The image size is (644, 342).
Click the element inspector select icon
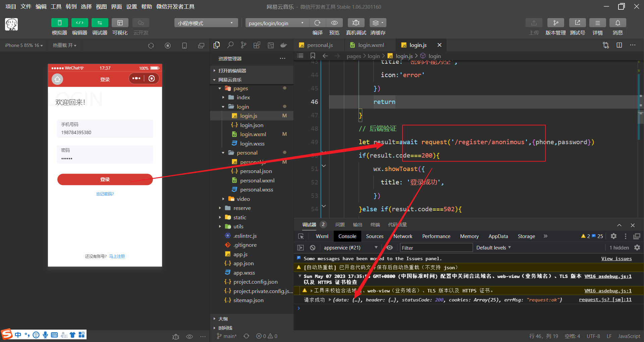(301, 236)
